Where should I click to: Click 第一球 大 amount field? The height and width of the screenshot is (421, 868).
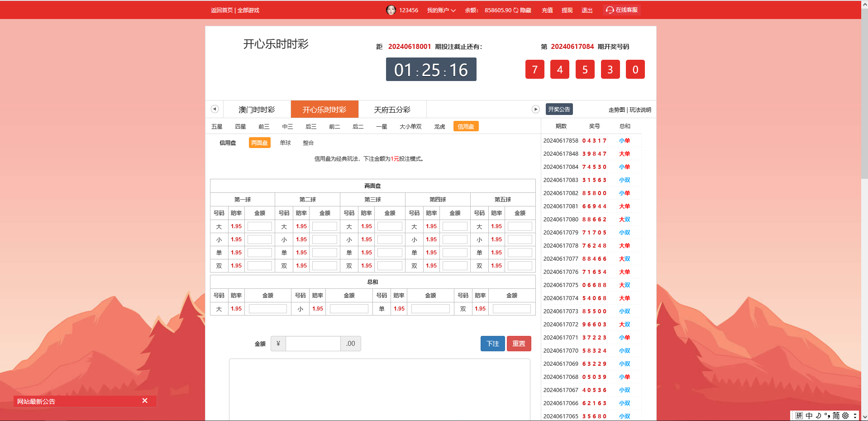tap(260, 226)
